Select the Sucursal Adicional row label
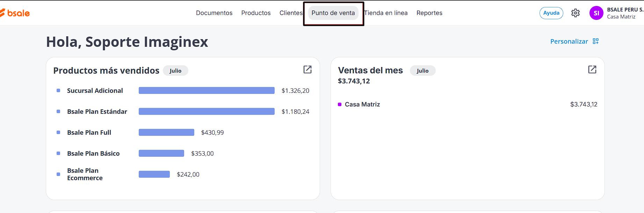The height and width of the screenshot is (213, 644). pos(95,90)
